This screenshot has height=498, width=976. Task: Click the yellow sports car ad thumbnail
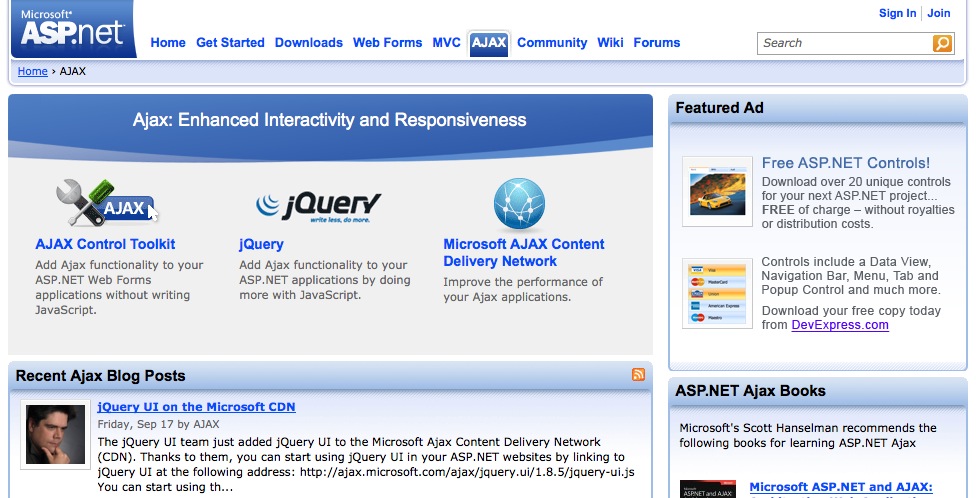pyautogui.click(x=717, y=191)
